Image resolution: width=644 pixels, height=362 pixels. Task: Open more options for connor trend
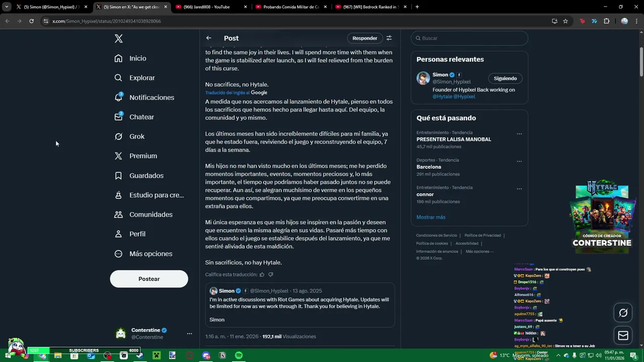519,189
